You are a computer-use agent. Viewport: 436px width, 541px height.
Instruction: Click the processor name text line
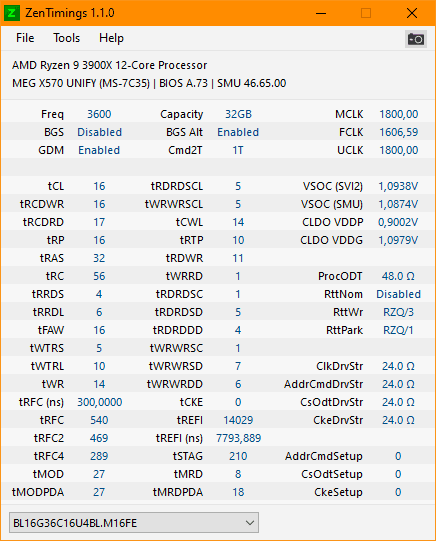point(109,65)
